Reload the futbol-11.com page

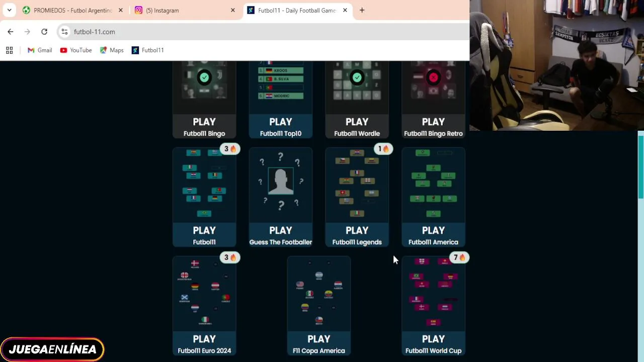point(44,32)
